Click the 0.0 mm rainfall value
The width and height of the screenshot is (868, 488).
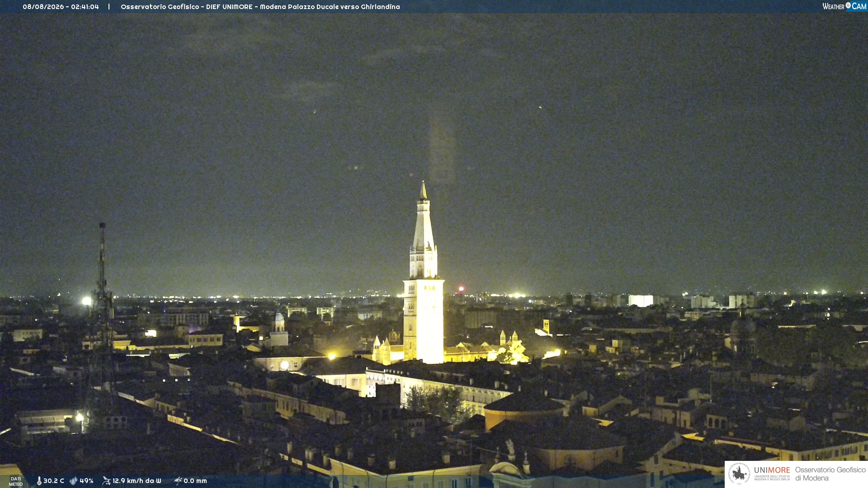point(195,481)
